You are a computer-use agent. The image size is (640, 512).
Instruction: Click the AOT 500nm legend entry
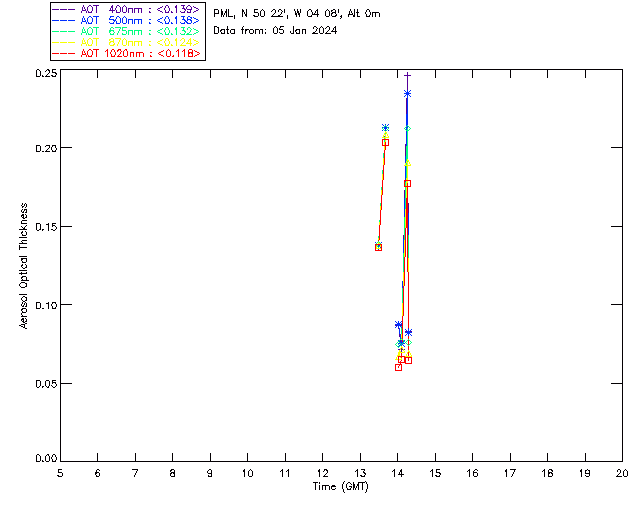pyautogui.click(x=127, y=20)
